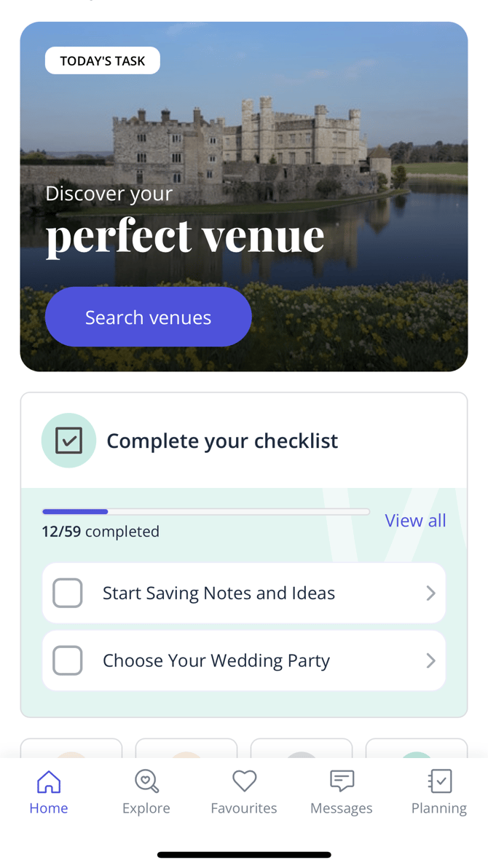Tap the green checklist circle icon
488x868 pixels.
[x=69, y=441]
